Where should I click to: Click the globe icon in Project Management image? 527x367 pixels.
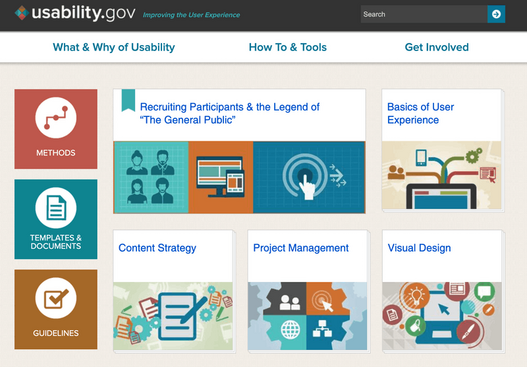coord(290,329)
